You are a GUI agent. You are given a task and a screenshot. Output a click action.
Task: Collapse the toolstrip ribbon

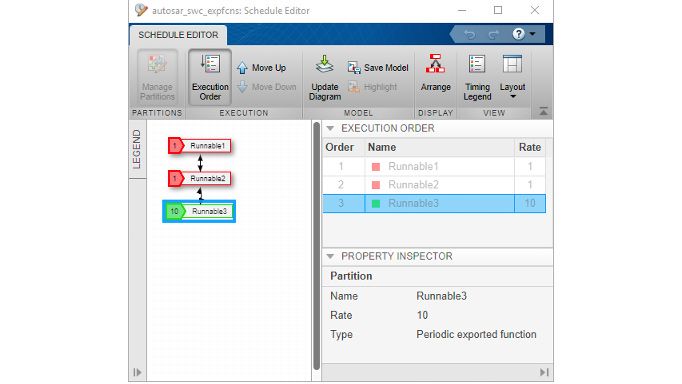click(x=543, y=111)
